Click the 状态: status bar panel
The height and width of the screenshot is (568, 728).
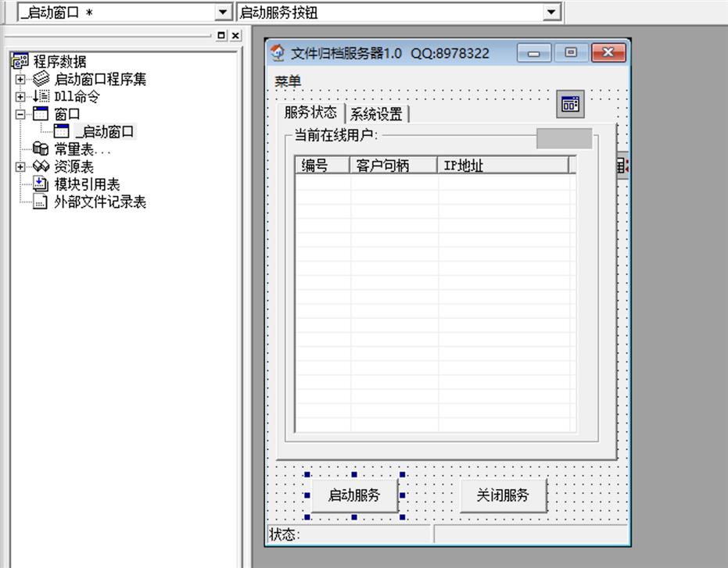coord(350,534)
